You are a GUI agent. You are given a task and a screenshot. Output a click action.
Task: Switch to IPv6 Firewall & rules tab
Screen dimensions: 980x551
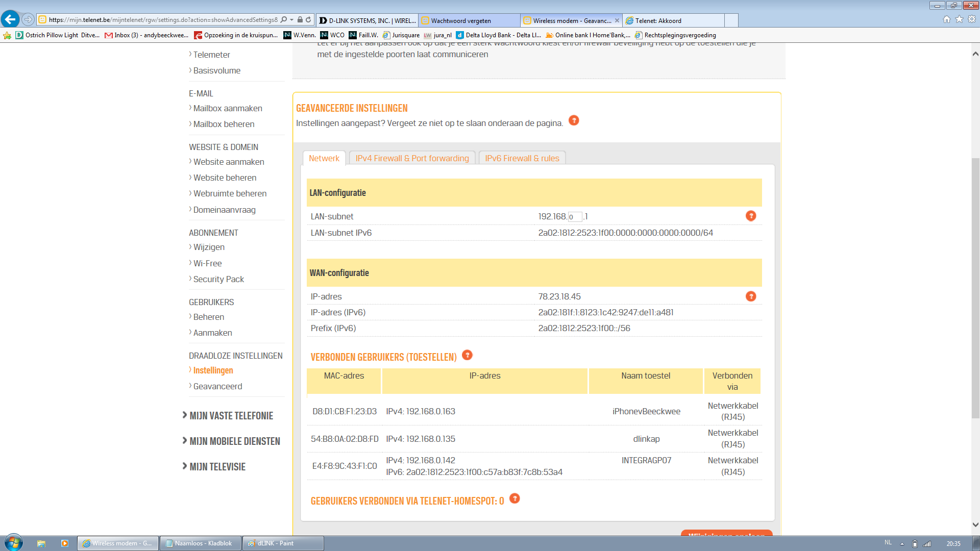pyautogui.click(x=522, y=158)
